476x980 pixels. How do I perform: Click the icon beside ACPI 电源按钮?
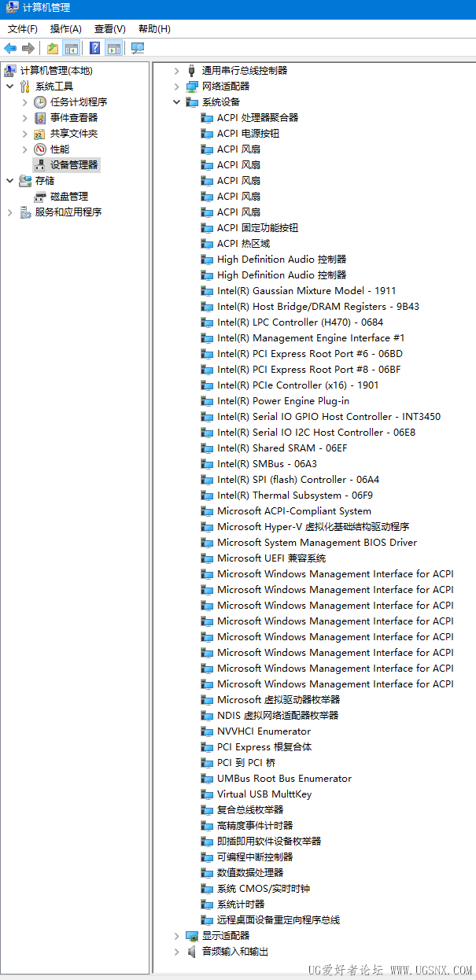click(207, 134)
